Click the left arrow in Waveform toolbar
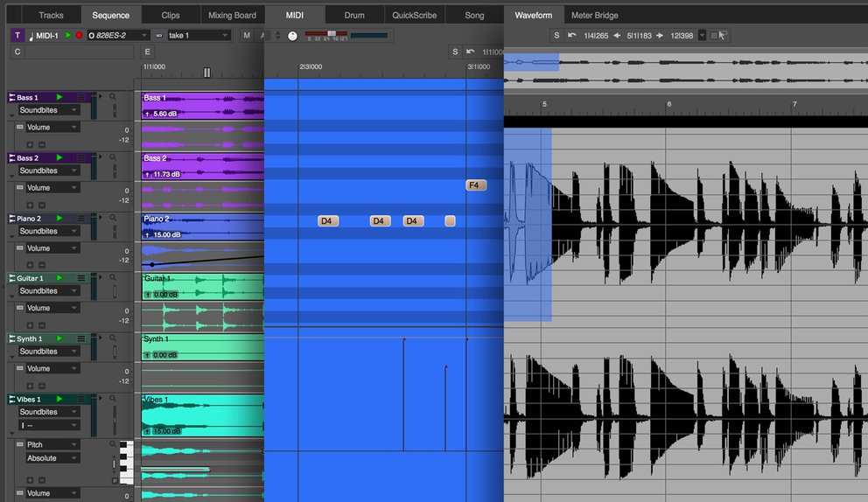 [x=618, y=35]
